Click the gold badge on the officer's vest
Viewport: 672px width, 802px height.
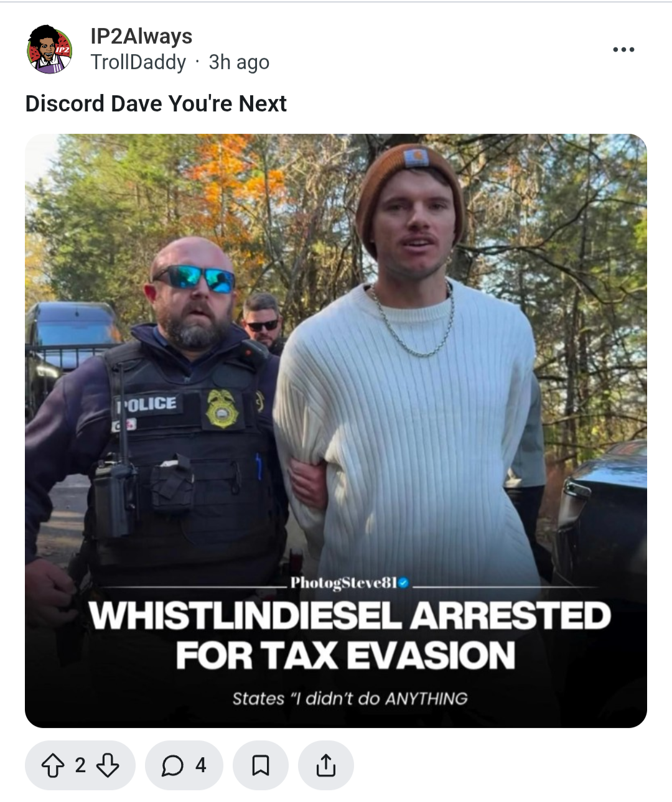coord(222,408)
